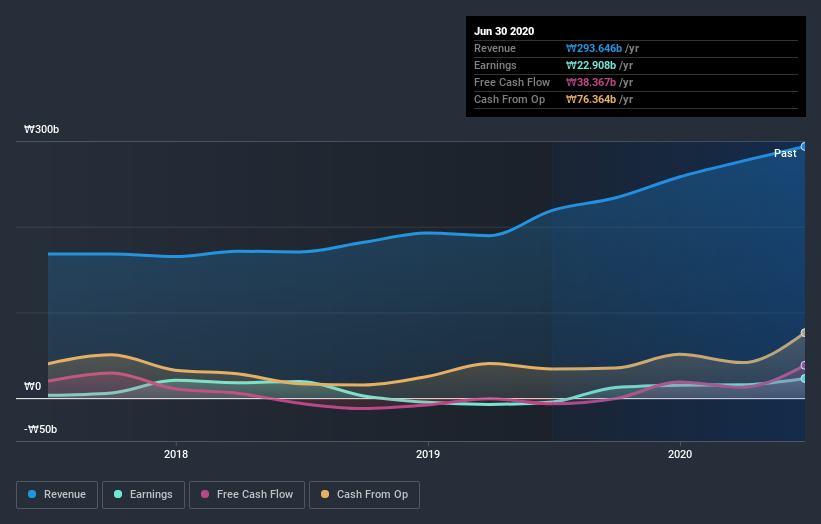Click the Free Cash Flow label in tooltip
Screen dimensions: 821x524
point(512,82)
